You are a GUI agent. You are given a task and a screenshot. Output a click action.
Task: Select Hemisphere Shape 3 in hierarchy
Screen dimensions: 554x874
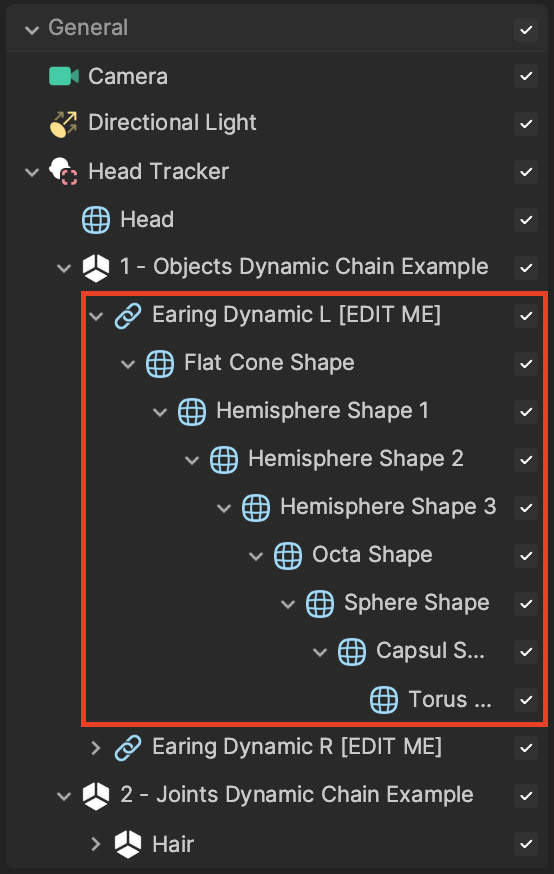point(388,507)
